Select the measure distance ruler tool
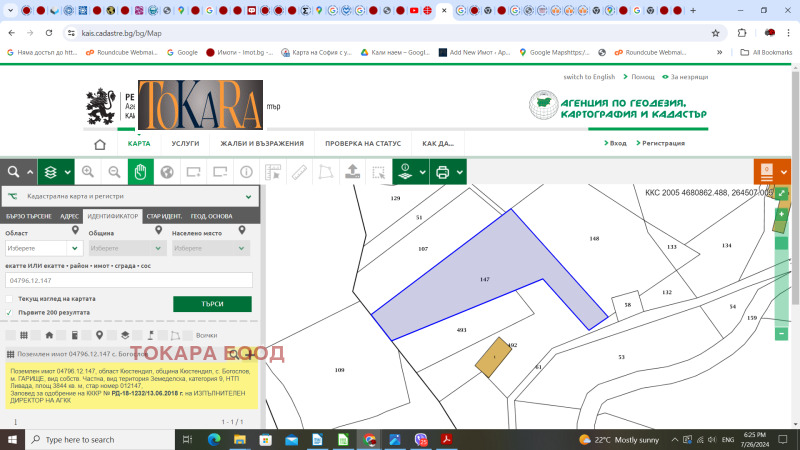 pyautogui.click(x=299, y=172)
